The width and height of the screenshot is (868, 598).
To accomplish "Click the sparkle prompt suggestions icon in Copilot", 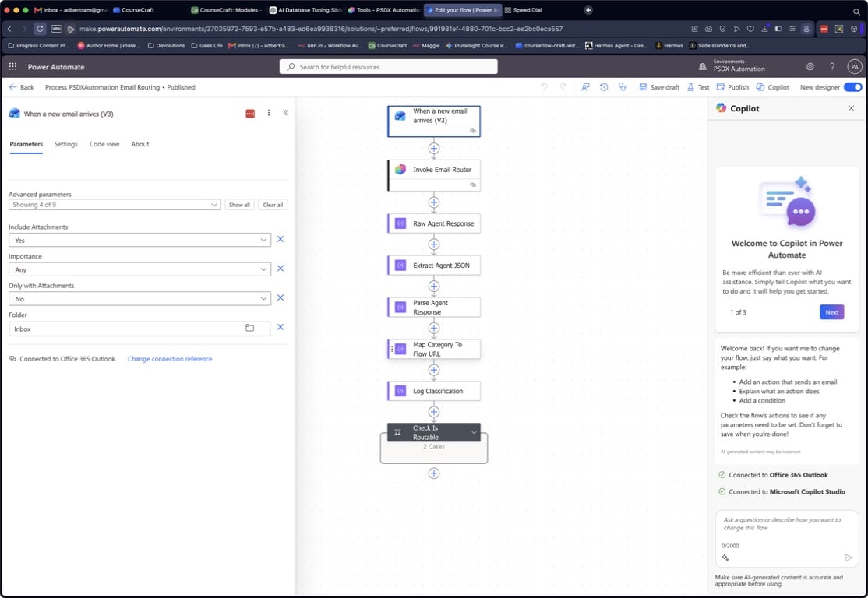I will click(725, 558).
